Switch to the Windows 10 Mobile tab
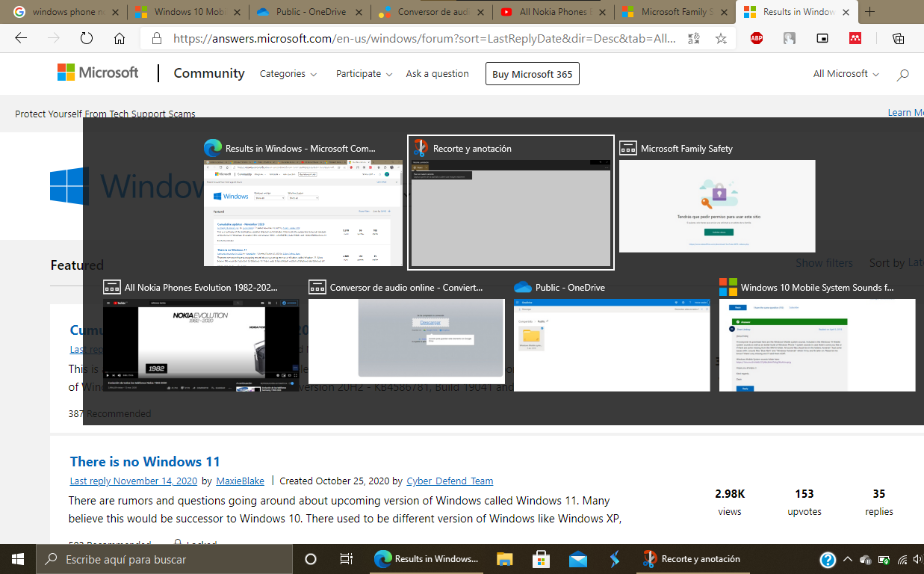The height and width of the screenshot is (574, 924). pyautogui.click(x=188, y=12)
